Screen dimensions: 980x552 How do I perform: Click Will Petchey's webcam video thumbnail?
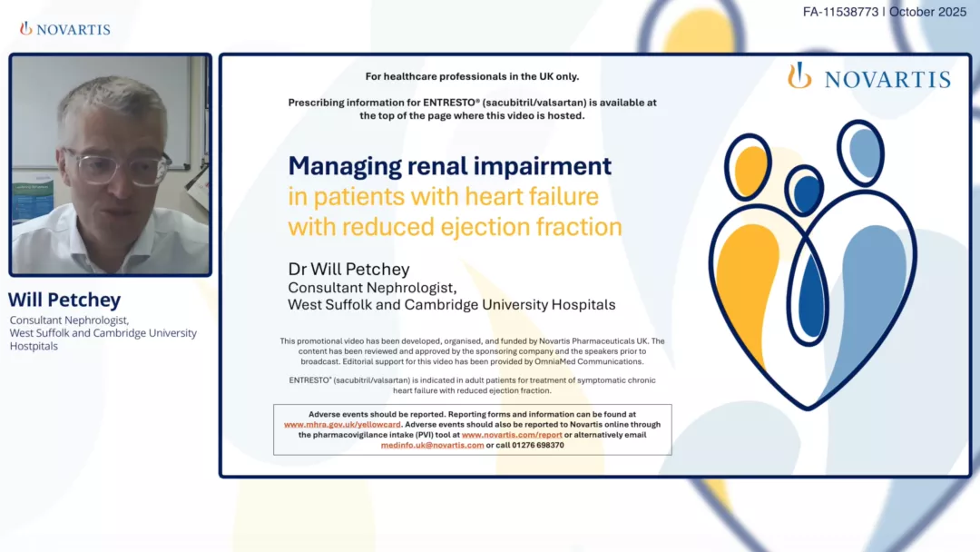109,163
